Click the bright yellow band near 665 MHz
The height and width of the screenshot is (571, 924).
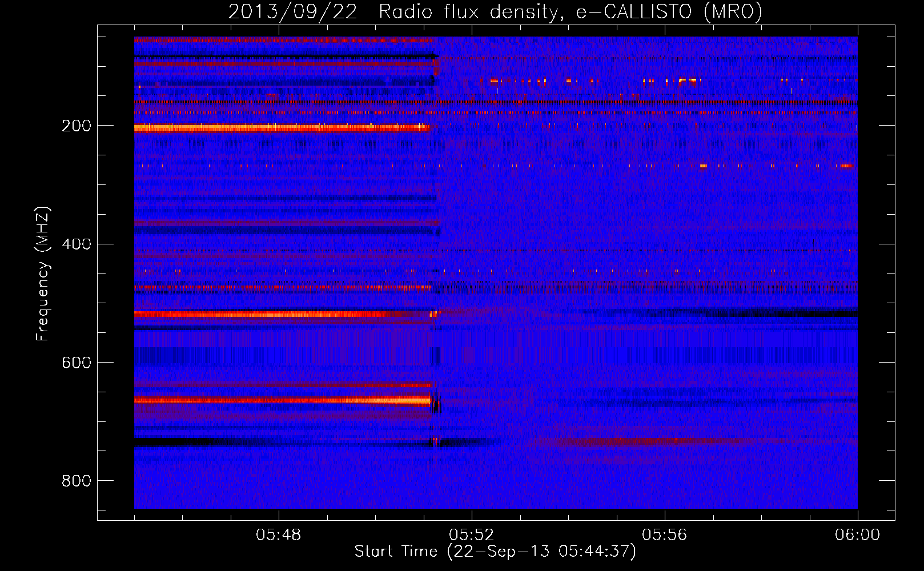[282, 400]
